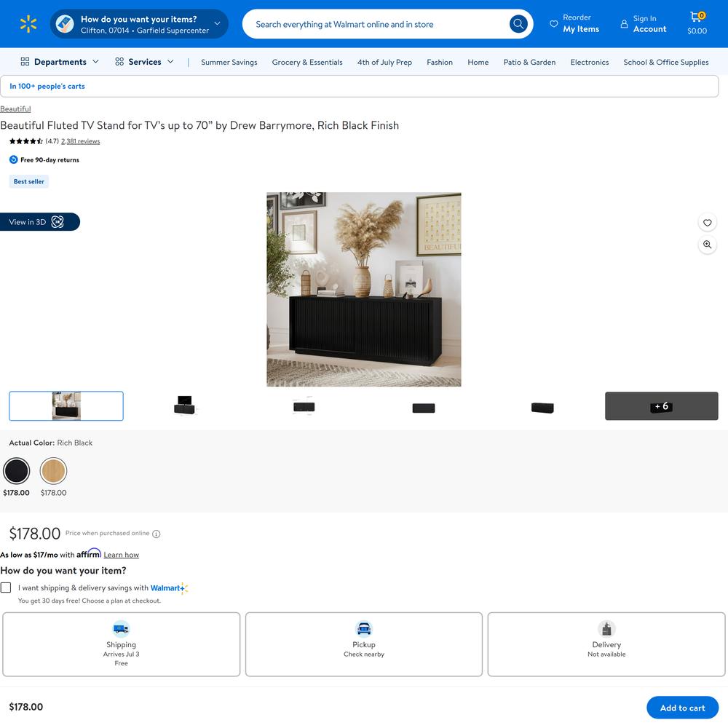The height and width of the screenshot is (728, 728).
Task: Open School & Office Supplies
Action: (666, 62)
